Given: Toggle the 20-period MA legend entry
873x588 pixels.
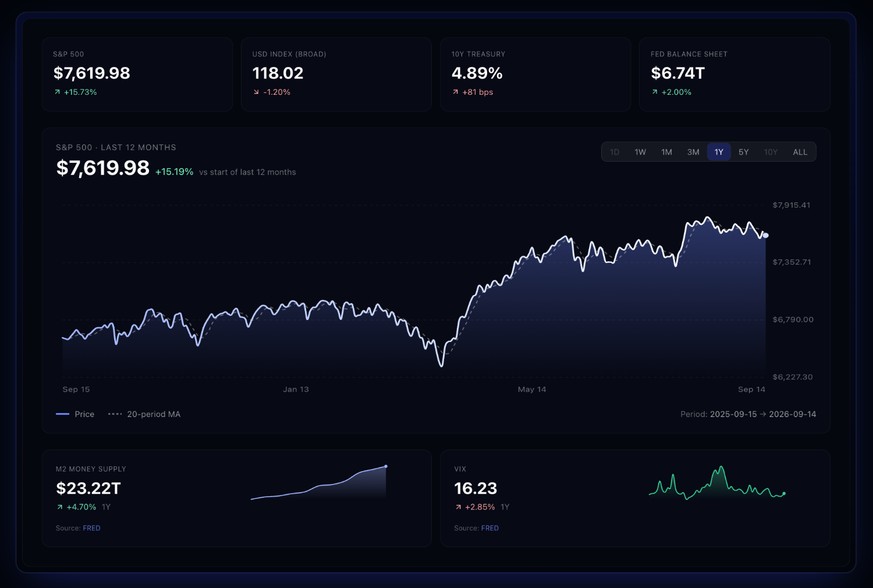Looking at the screenshot, I should pyautogui.click(x=144, y=414).
